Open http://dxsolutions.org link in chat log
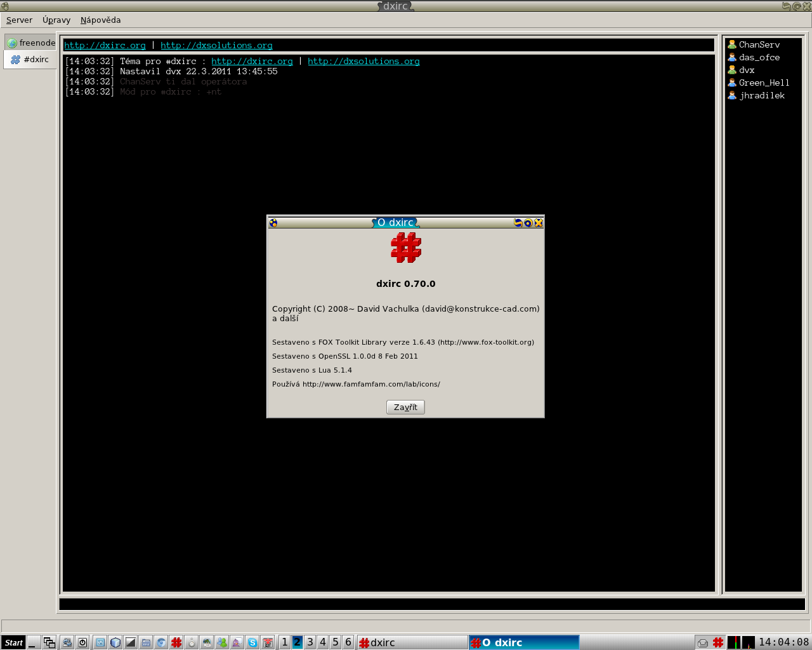This screenshot has height=650, width=812. tap(363, 62)
